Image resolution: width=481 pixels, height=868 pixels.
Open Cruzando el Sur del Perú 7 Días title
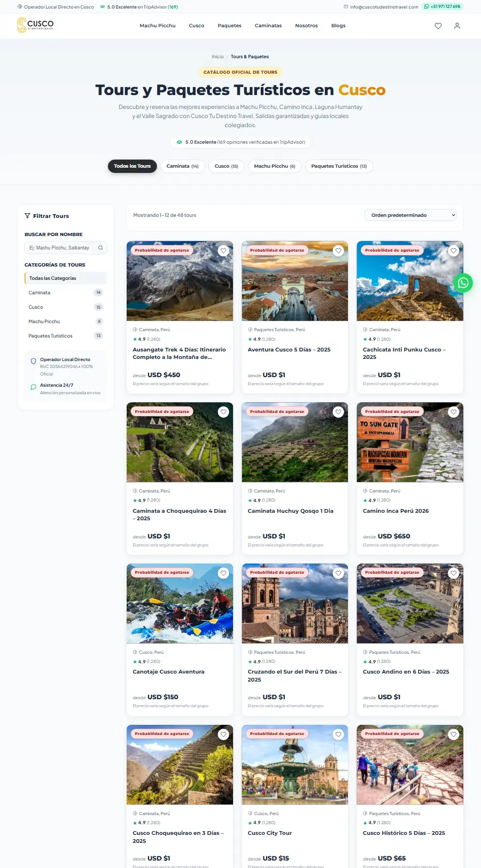(294, 676)
